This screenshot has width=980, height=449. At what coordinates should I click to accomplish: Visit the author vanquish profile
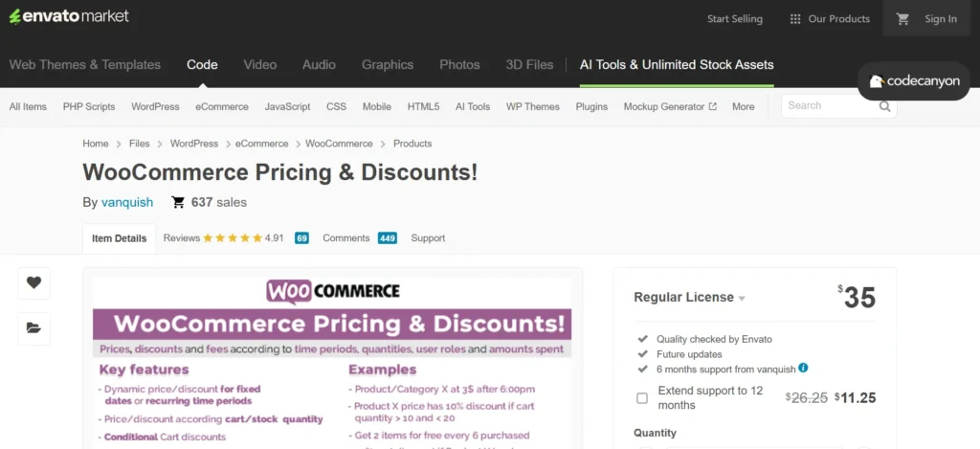tap(127, 202)
